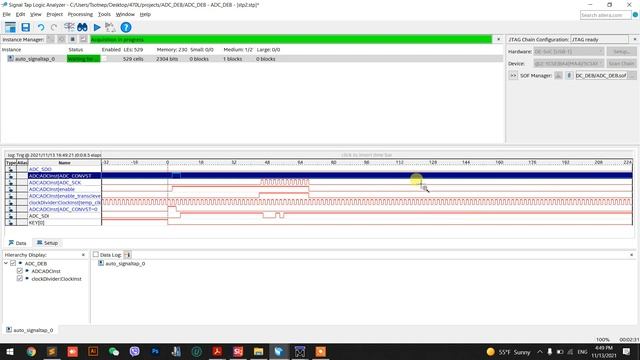The image size is (640, 360).
Task: Select the auto_signaltap_0 bottom tab
Action: click(x=29, y=330)
